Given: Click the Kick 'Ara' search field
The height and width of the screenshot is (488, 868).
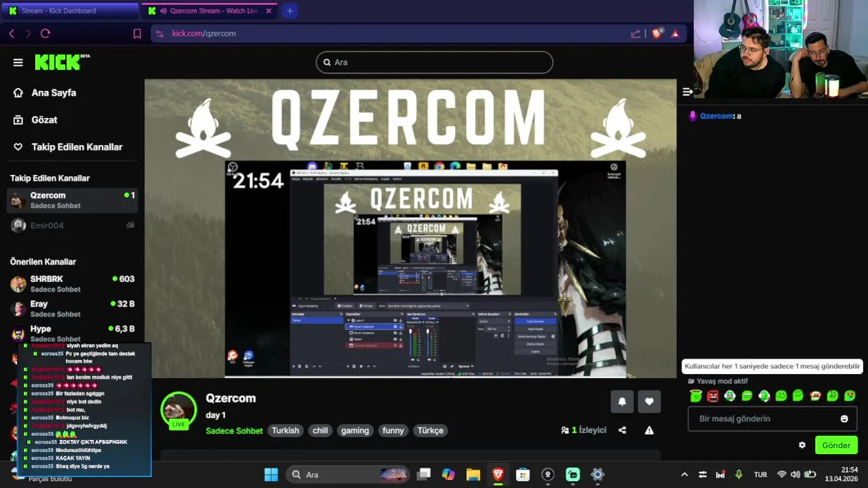Looking at the screenshot, I should 435,62.
